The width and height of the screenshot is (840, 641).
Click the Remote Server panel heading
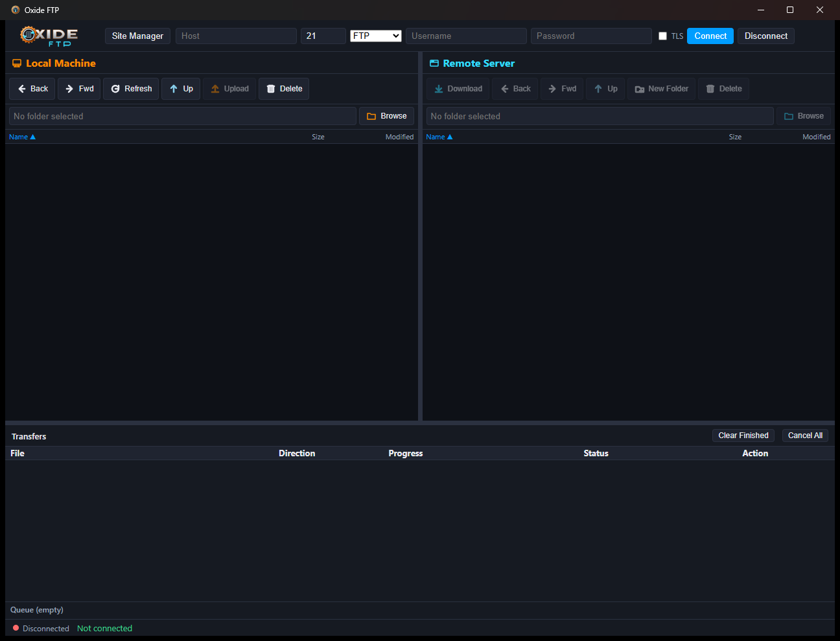(472, 63)
